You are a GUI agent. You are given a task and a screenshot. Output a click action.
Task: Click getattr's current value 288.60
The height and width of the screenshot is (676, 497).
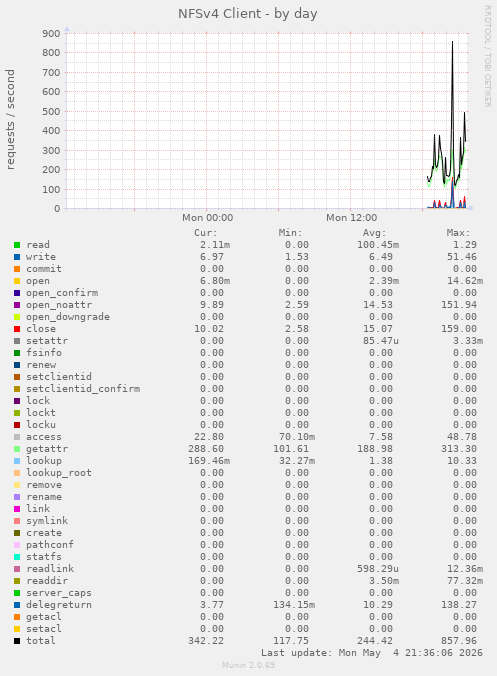click(x=206, y=449)
